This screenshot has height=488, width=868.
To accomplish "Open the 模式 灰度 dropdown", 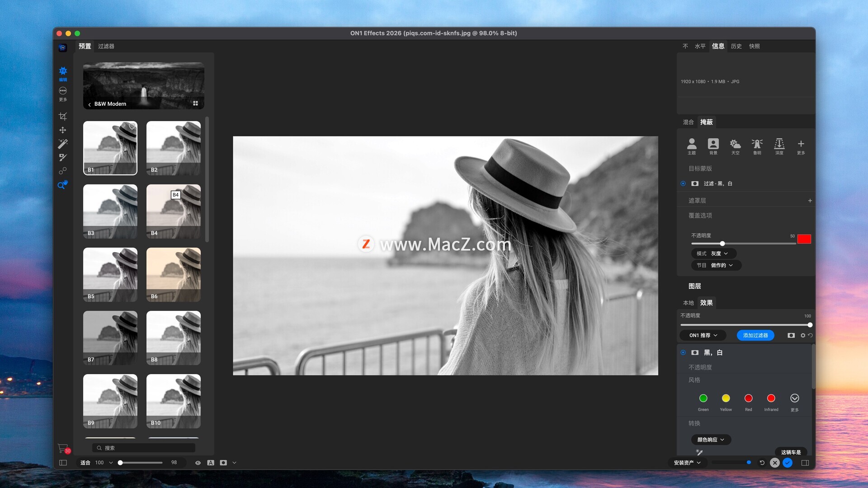I will [713, 253].
